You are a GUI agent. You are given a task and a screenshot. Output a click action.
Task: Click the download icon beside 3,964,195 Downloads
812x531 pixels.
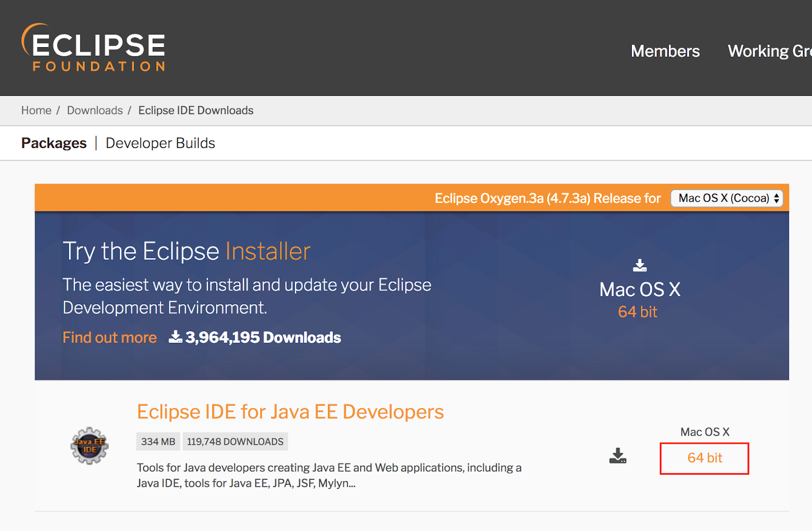[x=175, y=337]
